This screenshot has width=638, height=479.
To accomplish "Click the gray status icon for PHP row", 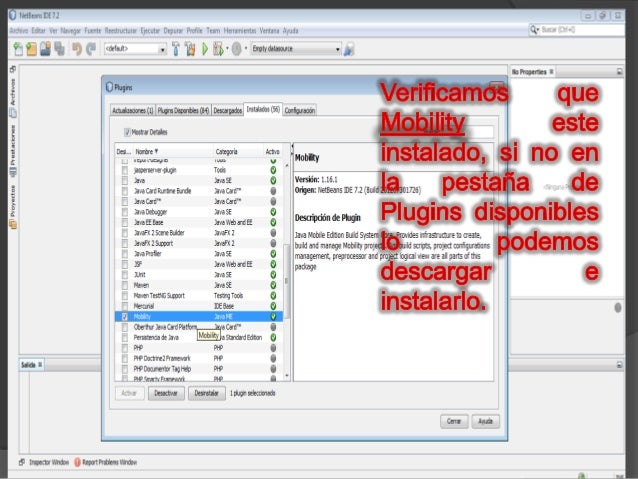I will point(273,348).
